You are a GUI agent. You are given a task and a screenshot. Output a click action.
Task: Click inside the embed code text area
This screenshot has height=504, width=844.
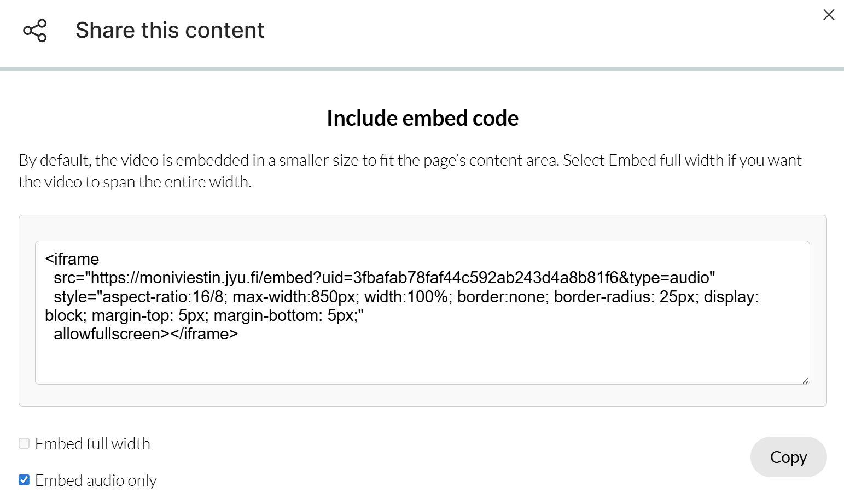[x=422, y=312]
